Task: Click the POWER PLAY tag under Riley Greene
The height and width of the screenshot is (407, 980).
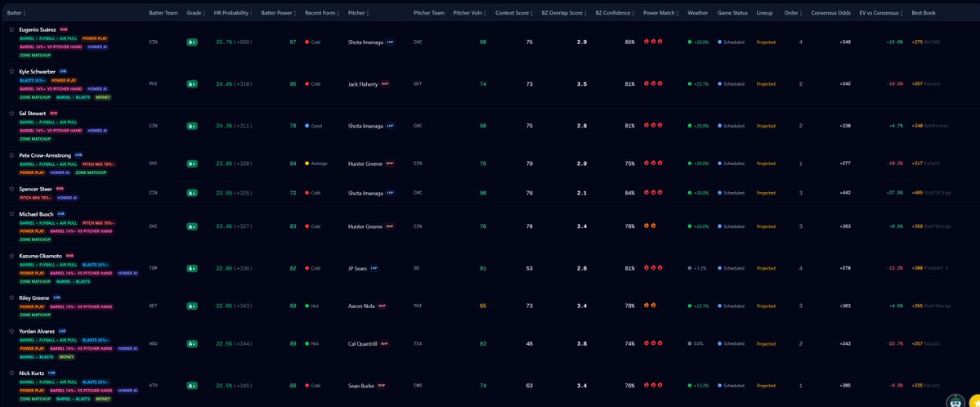Action: (x=32, y=306)
